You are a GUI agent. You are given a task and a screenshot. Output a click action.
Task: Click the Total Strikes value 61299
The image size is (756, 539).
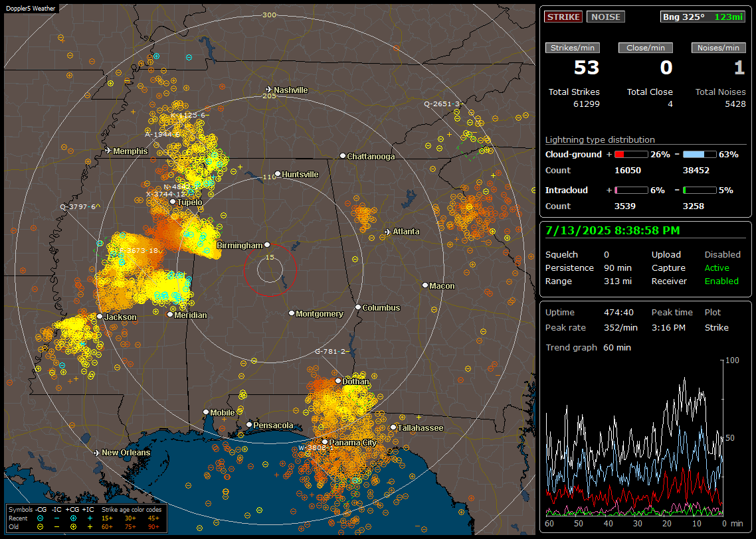click(587, 104)
